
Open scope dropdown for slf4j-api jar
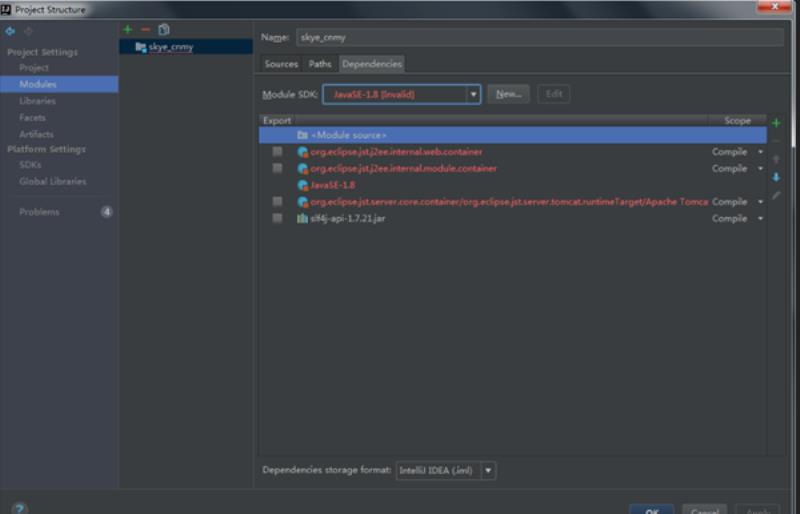point(760,218)
